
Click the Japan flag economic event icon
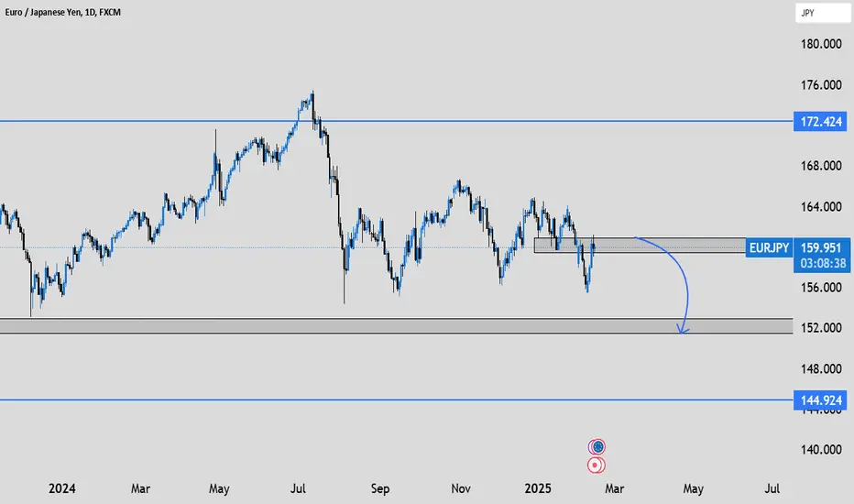[x=597, y=466]
